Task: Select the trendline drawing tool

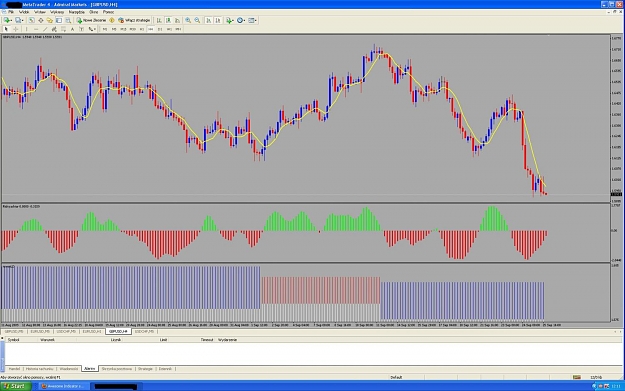Action: [x=45, y=29]
